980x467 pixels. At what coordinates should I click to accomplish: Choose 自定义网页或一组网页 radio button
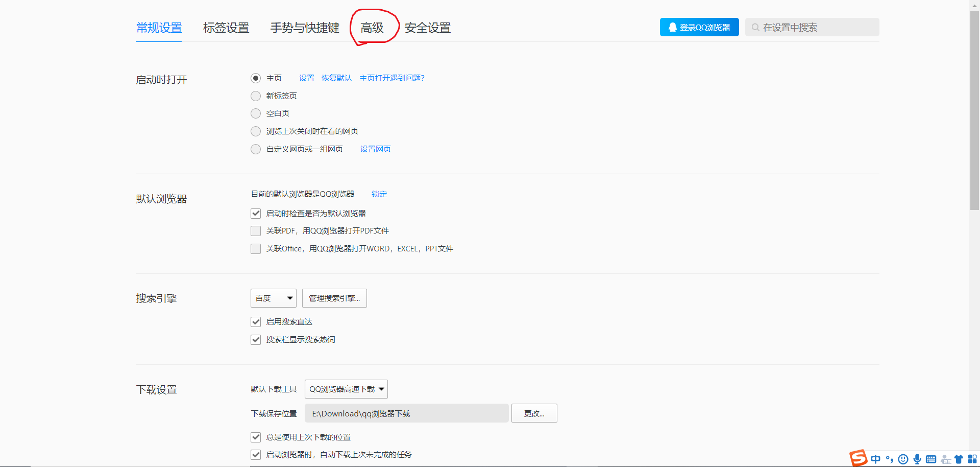[256, 149]
